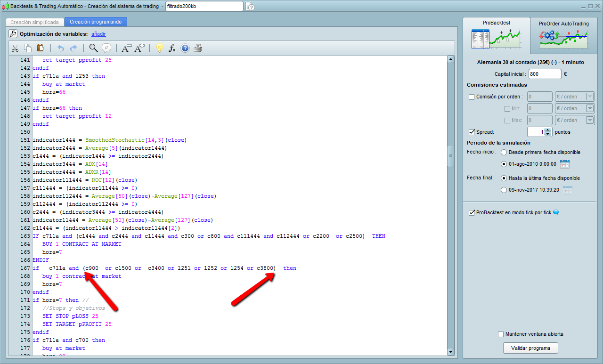Select the Creación programando tab
This screenshot has width=603, height=364.
(x=96, y=22)
